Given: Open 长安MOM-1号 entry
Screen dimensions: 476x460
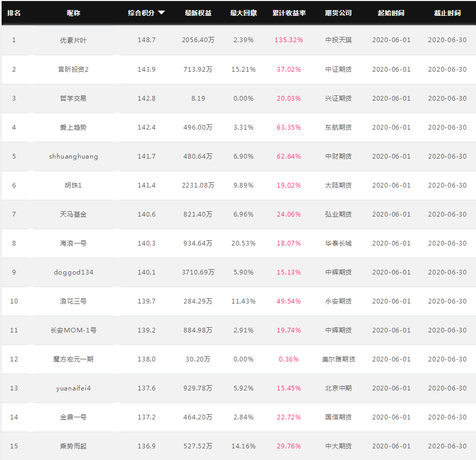Looking at the screenshot, I should pyautogui.click(x=73, y=330).
